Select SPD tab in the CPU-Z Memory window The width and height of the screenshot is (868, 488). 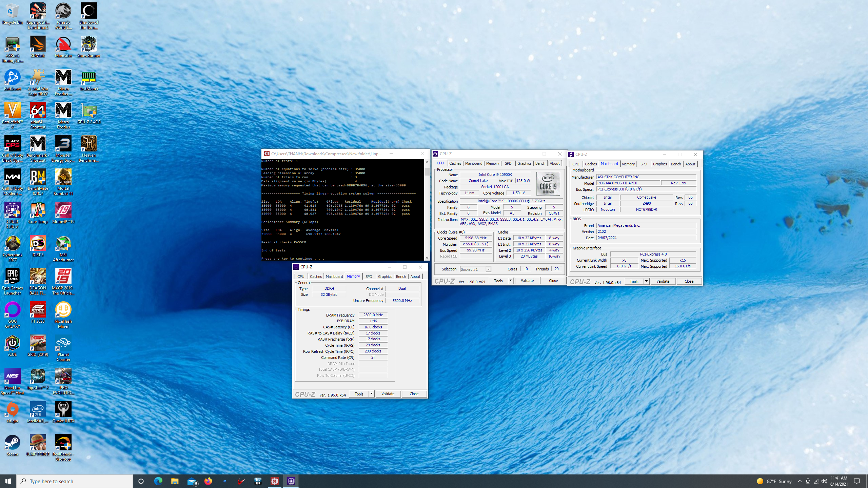pos(369,277)
